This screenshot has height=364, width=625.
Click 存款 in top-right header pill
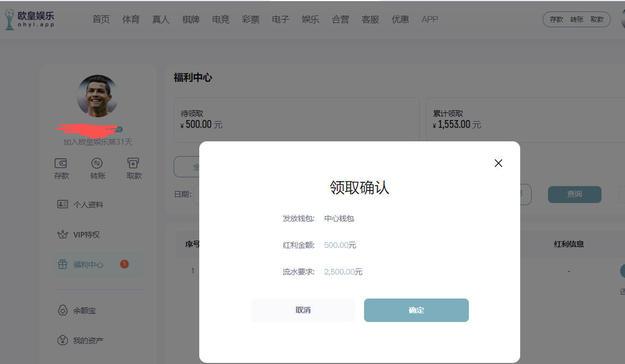(x=556, y=20)
